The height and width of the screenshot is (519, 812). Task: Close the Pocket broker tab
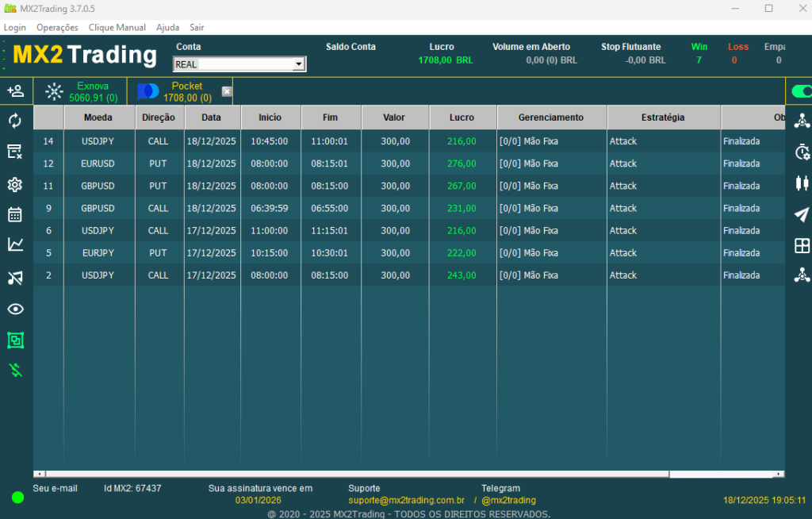pyautogui.click(x=227, y=91)
